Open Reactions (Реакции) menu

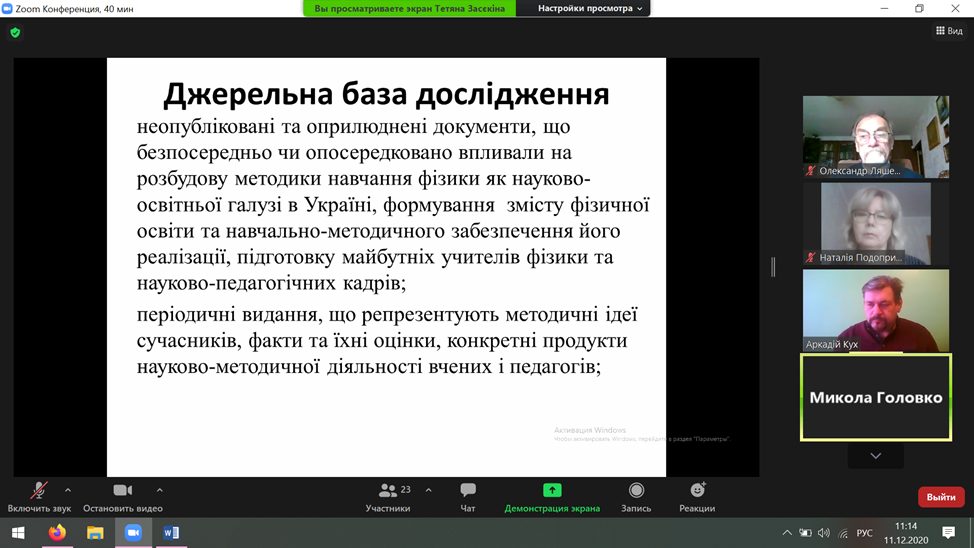(x=697, y=497)
